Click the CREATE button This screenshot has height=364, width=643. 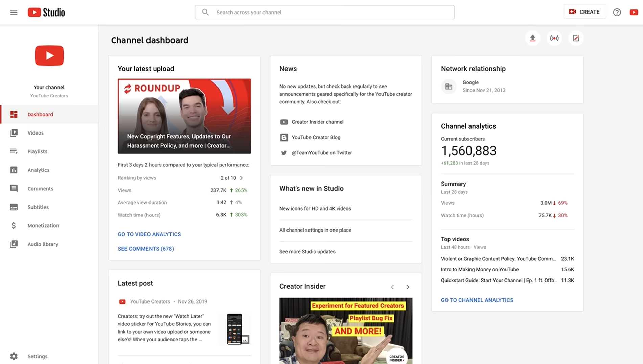point(585,11)
